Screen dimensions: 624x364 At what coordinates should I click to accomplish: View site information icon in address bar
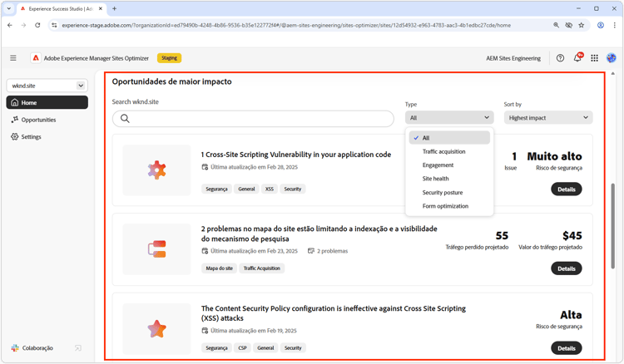click(x=55, y=25)
